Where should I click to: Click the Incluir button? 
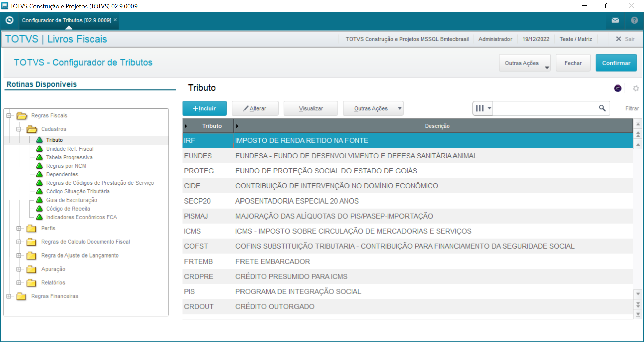click(x=205, y=108)
